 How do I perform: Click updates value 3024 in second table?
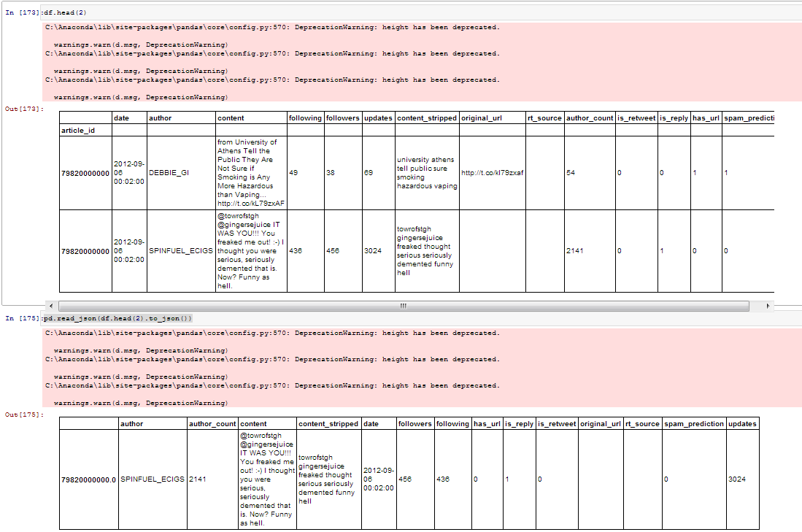(x=743, y=480)
